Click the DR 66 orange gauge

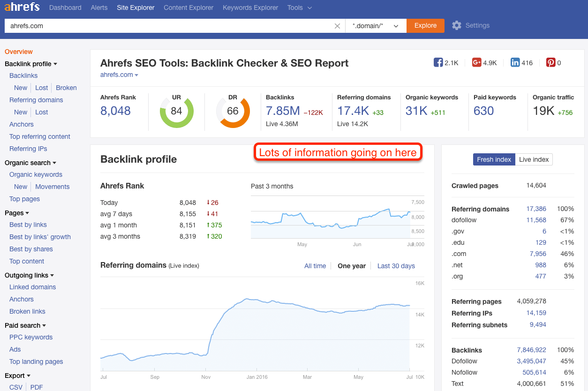(233, 111)
